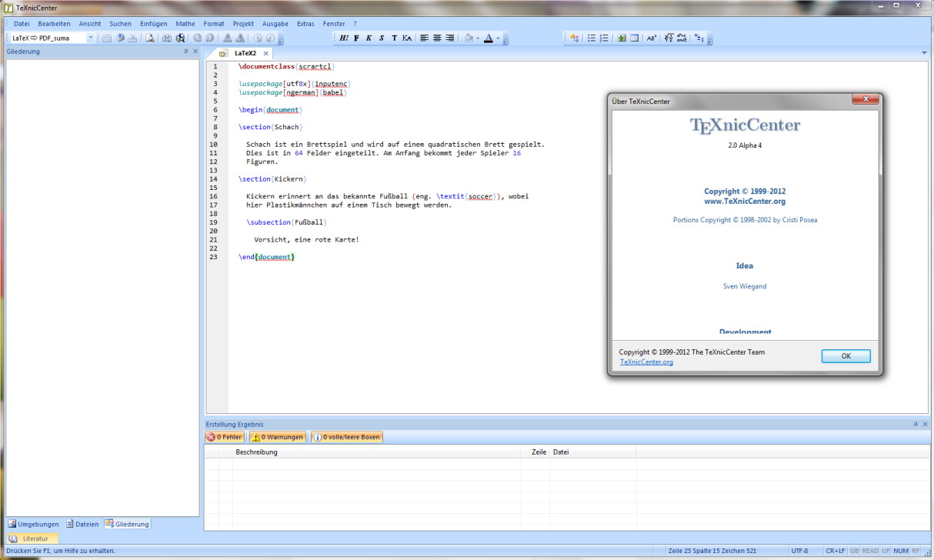The image size is (934, 560).
Task: Align text left in the format toolbar
Action: pyautogui.click(x=424, y=38)
